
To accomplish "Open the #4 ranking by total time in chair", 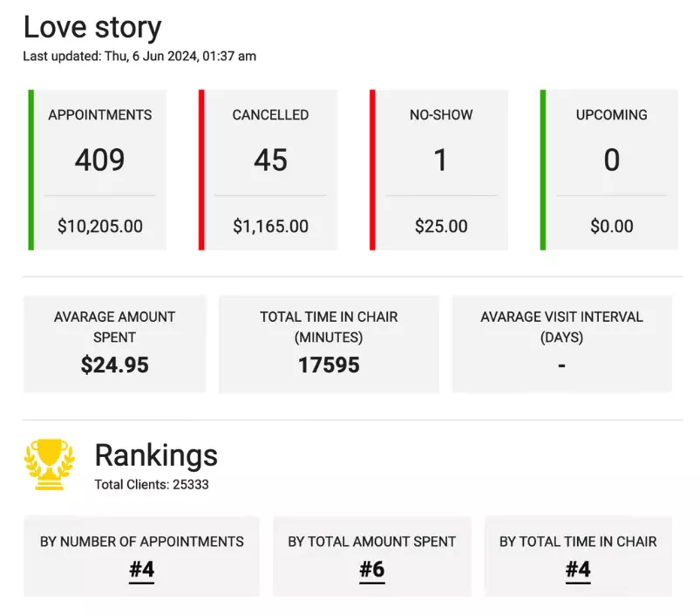I will tap(578, 570).
